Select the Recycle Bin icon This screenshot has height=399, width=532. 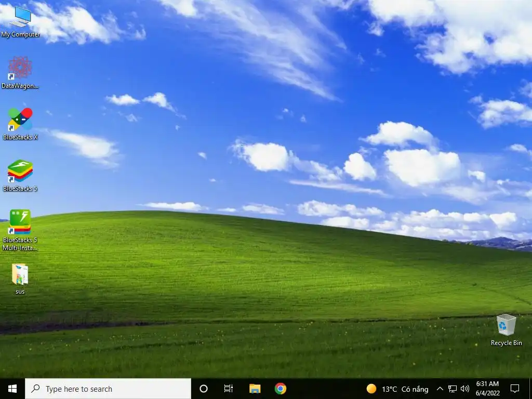tap(506, 330)
